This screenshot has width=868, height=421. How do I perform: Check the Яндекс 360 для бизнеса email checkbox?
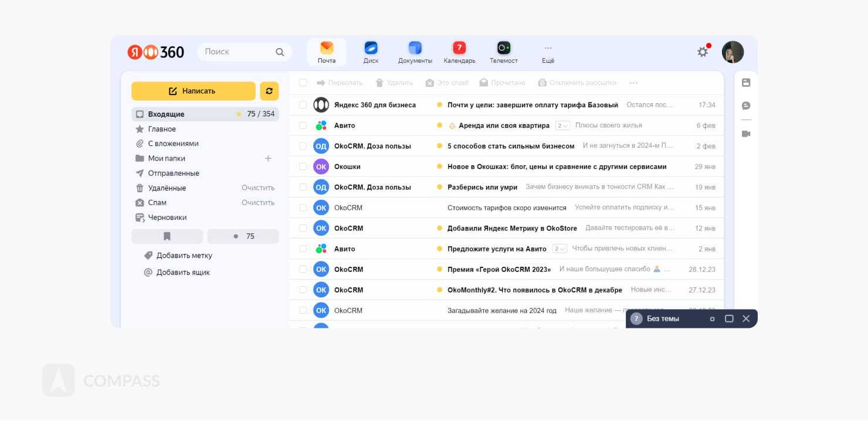click(x=303, y=105)
